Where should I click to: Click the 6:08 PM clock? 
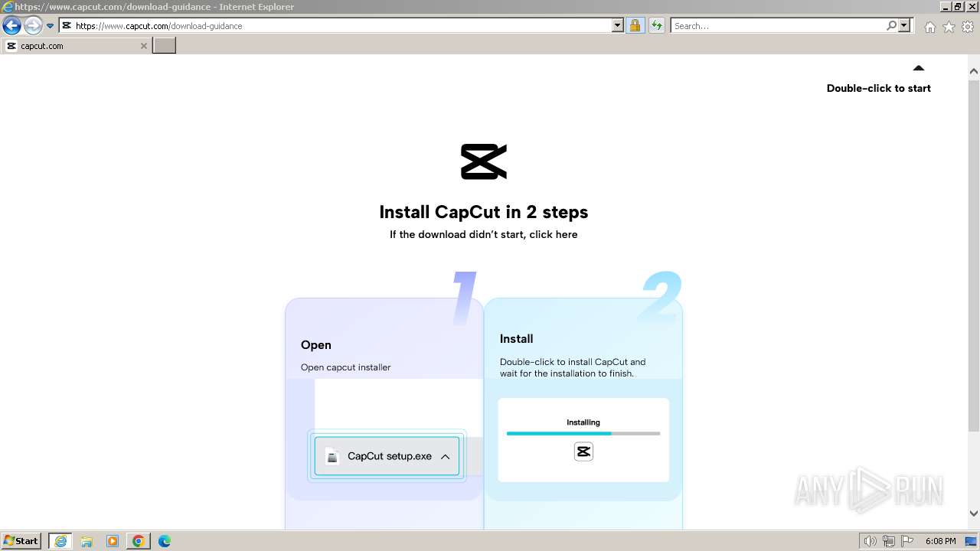(940, 541)
